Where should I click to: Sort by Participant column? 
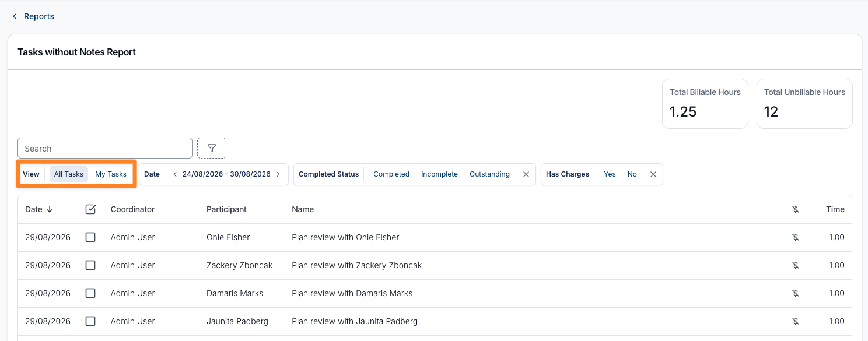point(226,209)
